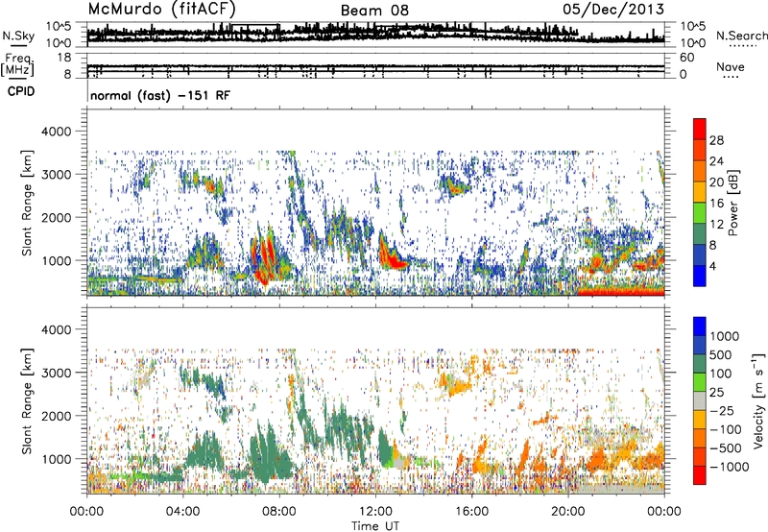Click the "Beam 08" heading
This screenshot has width=768, height=532.
(x=374, y=11)
